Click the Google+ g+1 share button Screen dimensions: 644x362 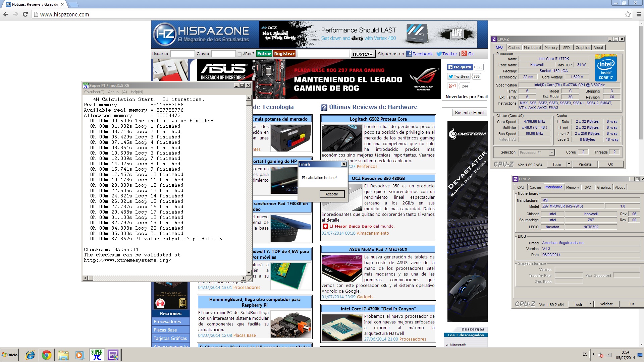click(452, 86)
